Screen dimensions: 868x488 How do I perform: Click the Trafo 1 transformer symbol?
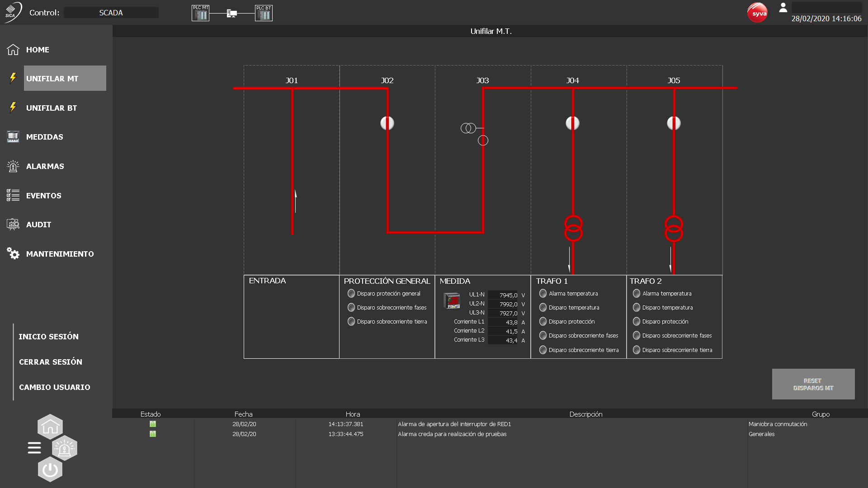[x=573, y=228]
